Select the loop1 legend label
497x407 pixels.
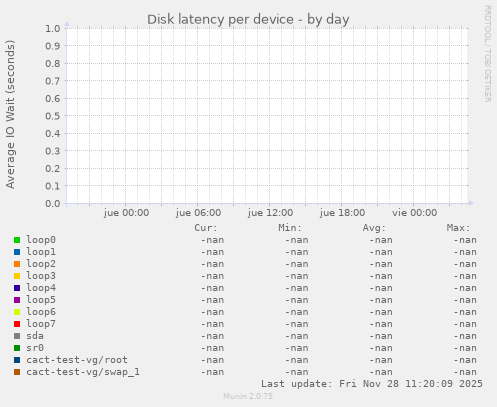point(41,252)
